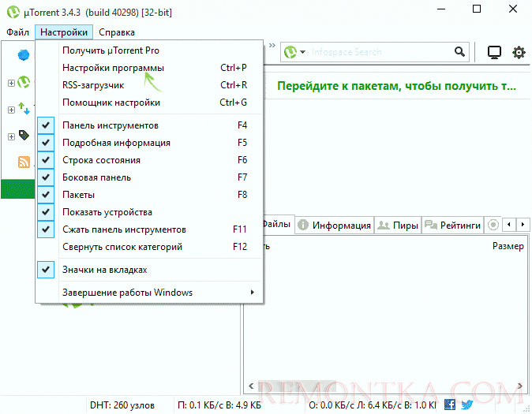Screen dimensions: 532x414
Task: Open RSS-загрузчик from the menu
Action: [x=149, y=85]
